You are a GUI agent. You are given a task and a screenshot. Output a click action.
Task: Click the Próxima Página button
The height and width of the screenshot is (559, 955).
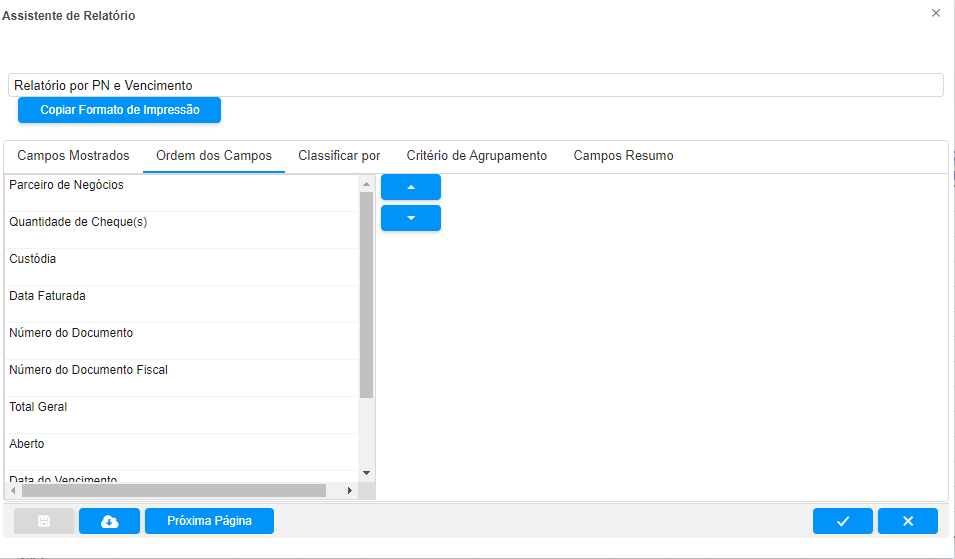coord(209,521)
